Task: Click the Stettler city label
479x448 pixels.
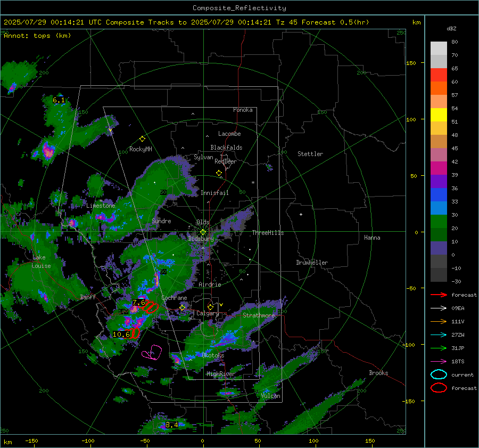Action: [x=310, y=154]
